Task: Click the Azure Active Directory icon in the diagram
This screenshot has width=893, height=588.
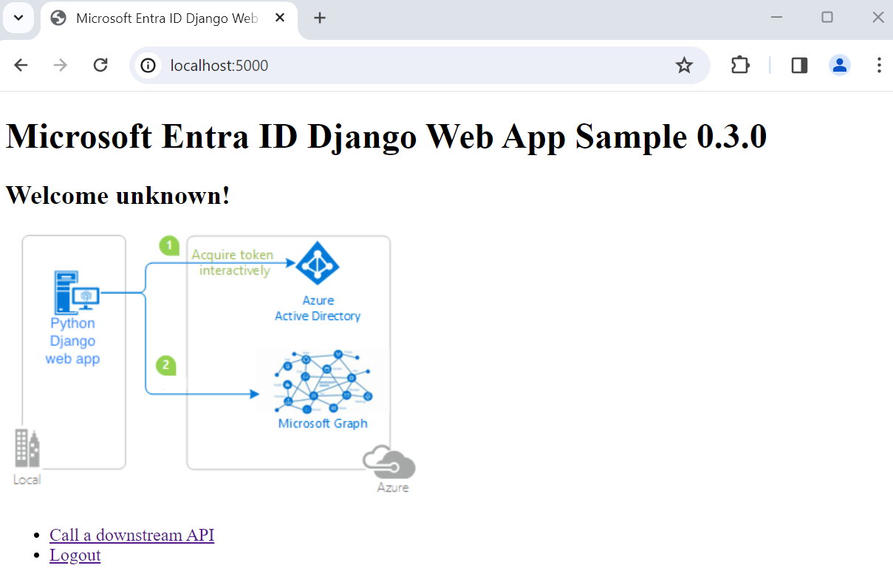Action: 318,264
